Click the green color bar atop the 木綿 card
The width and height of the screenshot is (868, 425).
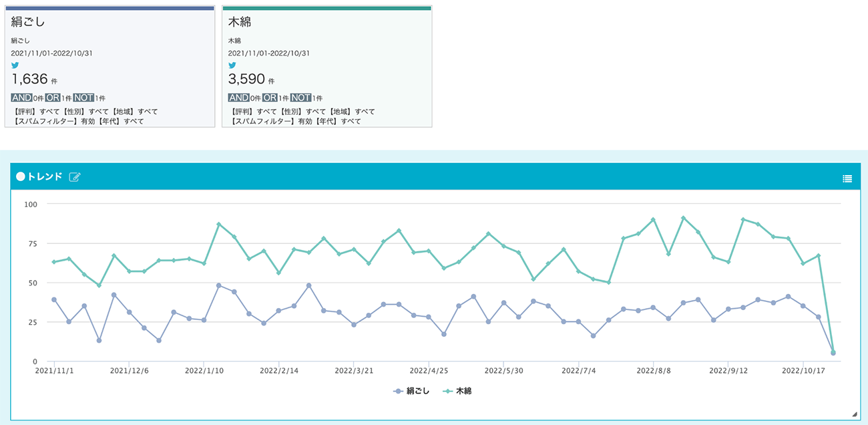pos(327,8)
